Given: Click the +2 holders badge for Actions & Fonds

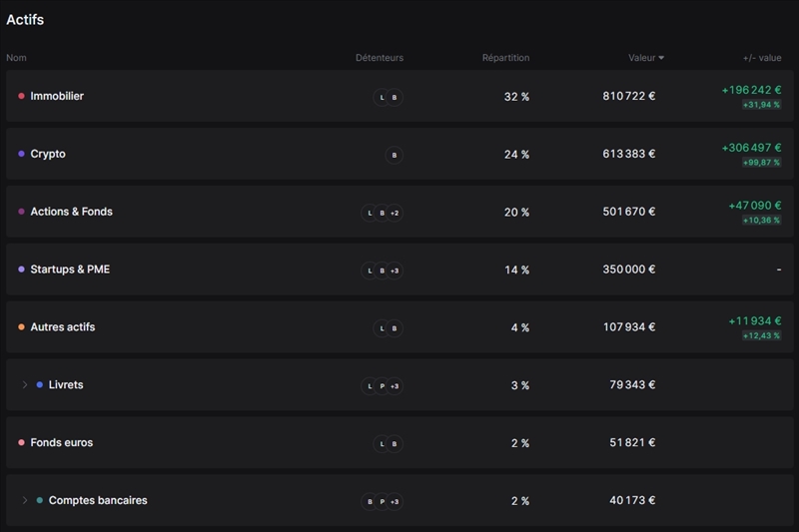Looking at the screenshot, I should [395, 213].
